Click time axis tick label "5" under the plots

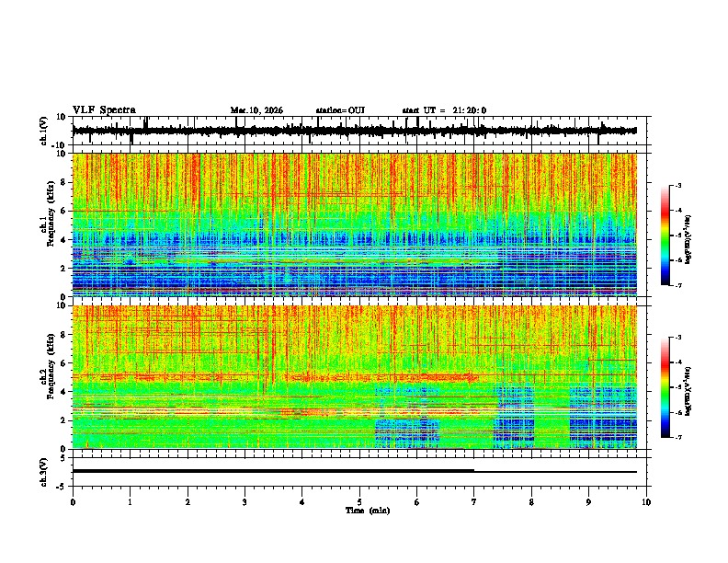coord(359,502)
